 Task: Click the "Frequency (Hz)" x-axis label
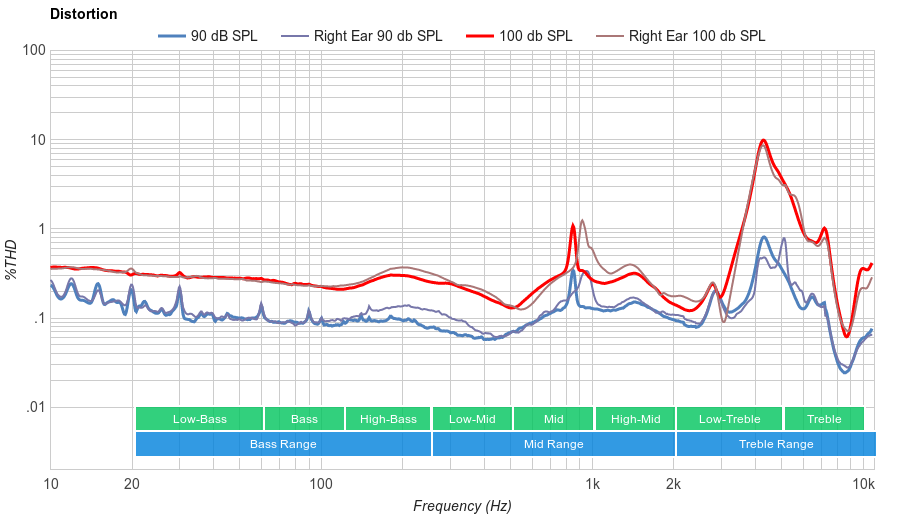pyautogui.click(x=462, y=506)
